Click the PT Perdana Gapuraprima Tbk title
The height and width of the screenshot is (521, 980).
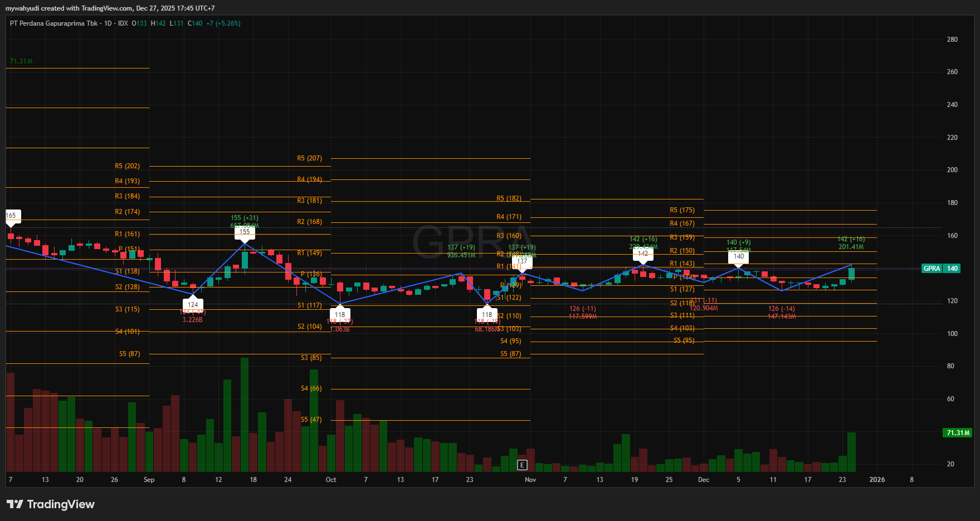[53, 23]
